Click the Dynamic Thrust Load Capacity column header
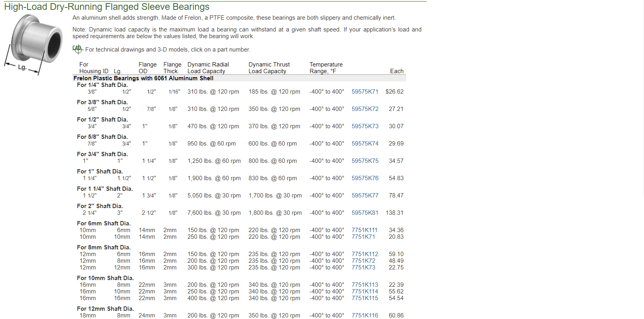The image size is (644, 319). [269, 68]
